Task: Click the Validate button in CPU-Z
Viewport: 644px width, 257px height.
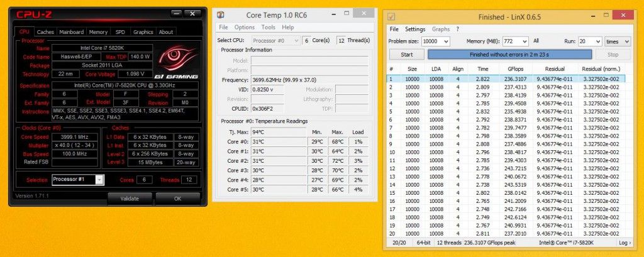Action: tap(130, 199)
